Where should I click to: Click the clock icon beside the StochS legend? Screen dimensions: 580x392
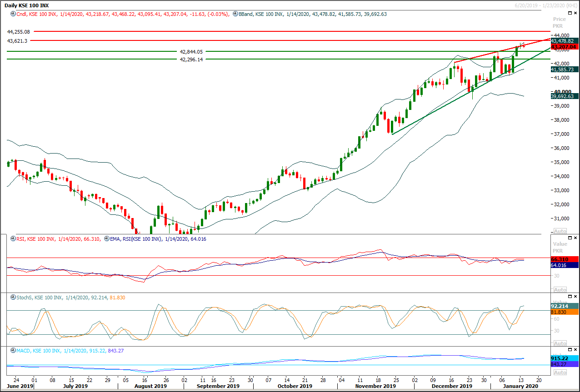click(13, 298)
